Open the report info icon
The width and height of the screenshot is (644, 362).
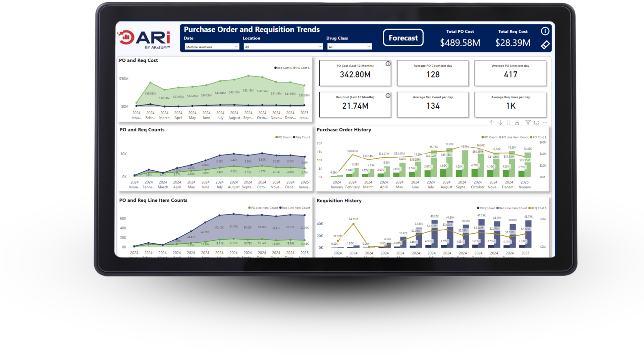tap(545, 31)
